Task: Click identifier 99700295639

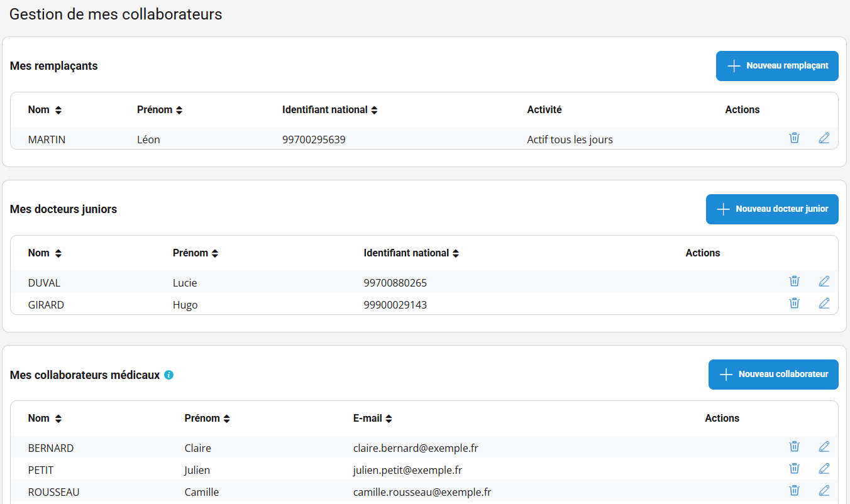Action: click(314, 140)
